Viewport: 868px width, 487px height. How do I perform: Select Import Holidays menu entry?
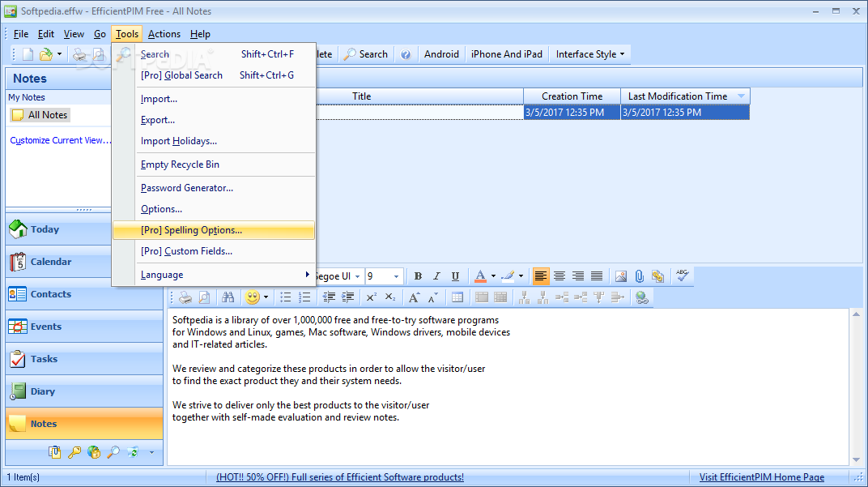click(215, 141)
